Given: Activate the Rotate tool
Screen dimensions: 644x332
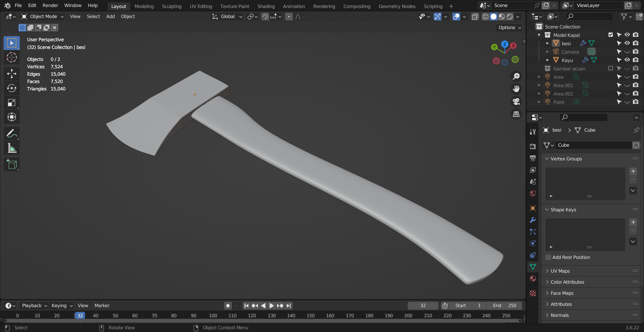Looking at the screenshot, I should click(x=12, y=88).
